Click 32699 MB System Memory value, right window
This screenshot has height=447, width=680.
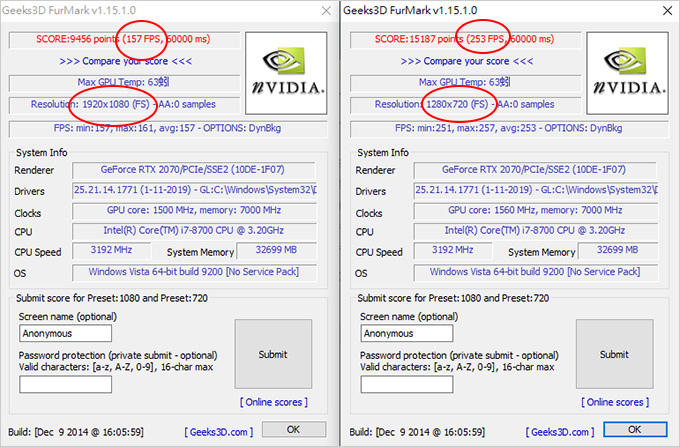618,250
